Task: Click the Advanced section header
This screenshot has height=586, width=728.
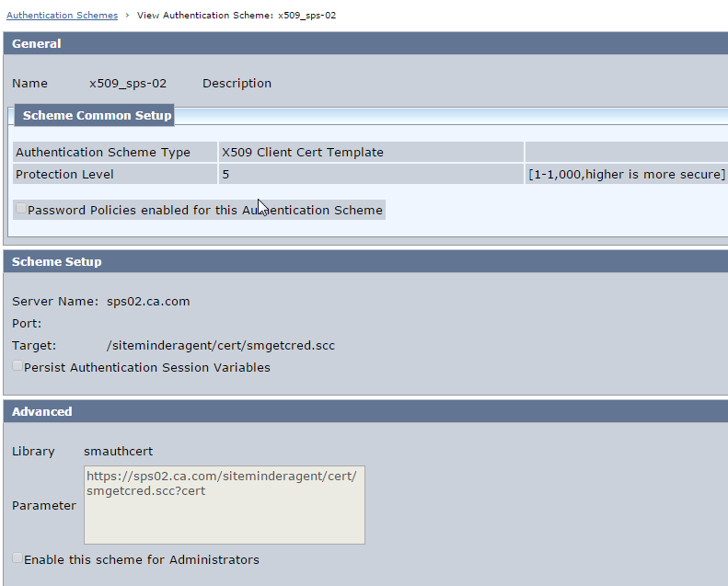Action: click(x=365, y=411)
